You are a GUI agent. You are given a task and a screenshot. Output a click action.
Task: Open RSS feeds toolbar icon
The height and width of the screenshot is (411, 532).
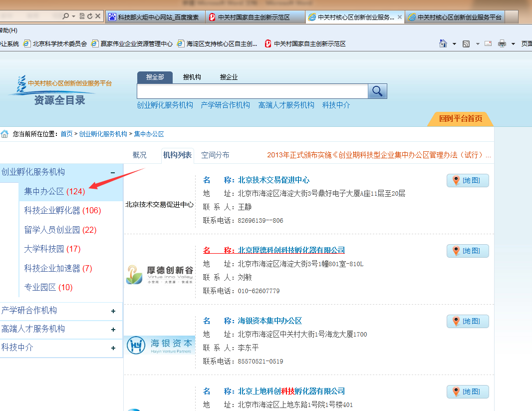tap(466, 44)
